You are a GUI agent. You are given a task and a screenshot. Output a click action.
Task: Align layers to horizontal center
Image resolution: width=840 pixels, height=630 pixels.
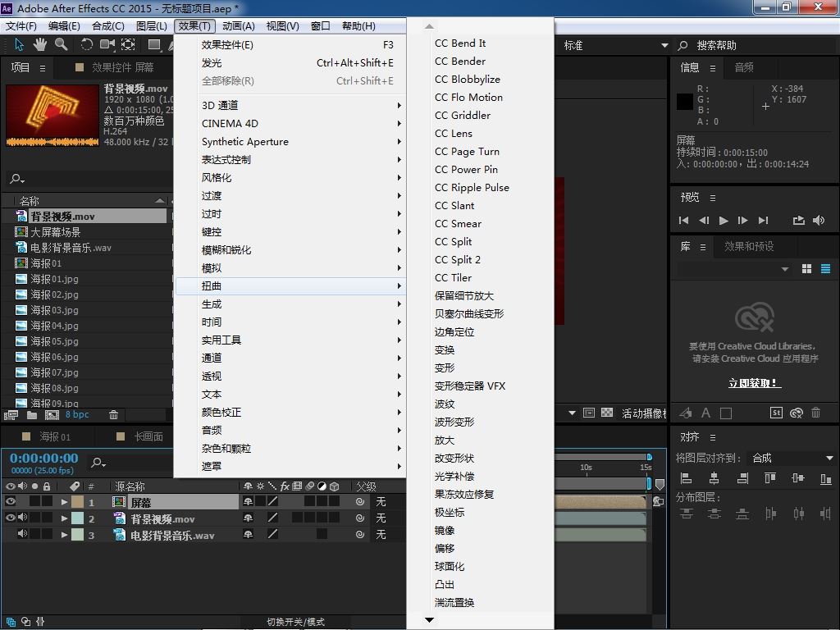coord(714,478)
